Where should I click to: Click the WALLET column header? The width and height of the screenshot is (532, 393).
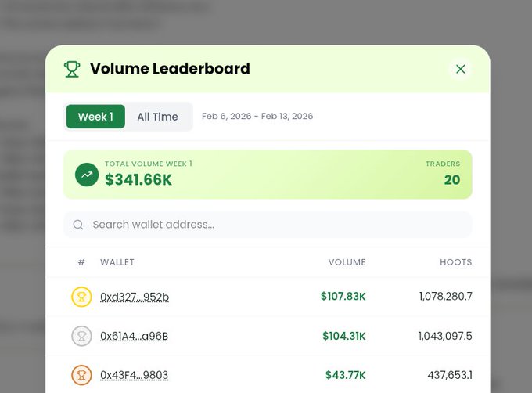coord(117,262)
